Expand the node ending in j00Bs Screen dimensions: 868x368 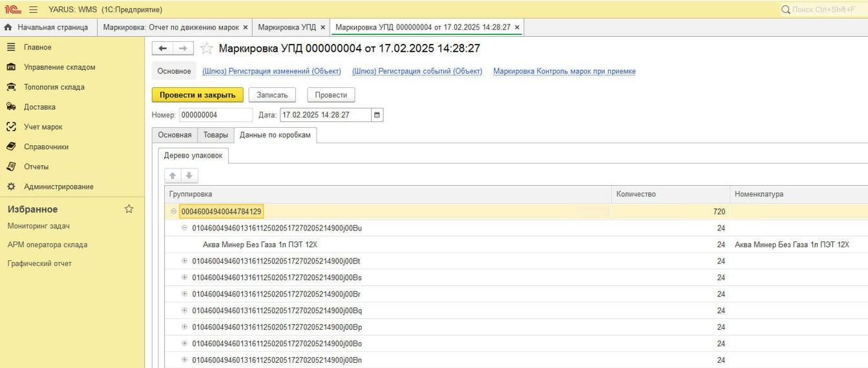[x=184, y=277]
